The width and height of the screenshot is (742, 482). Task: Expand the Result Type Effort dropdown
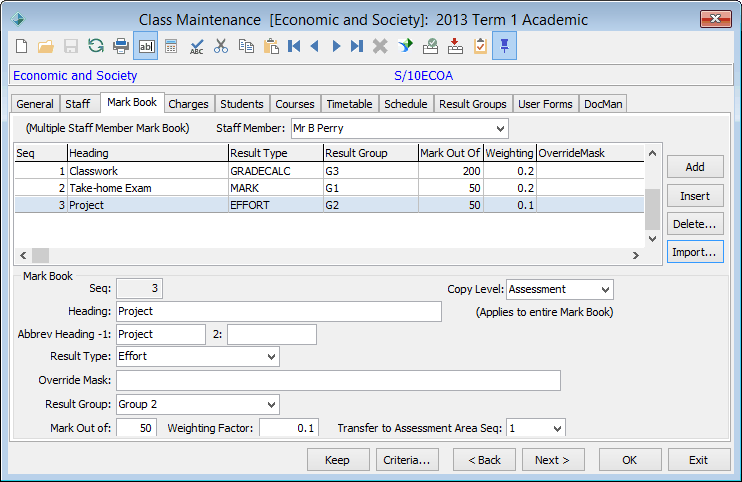pos(271,357)
